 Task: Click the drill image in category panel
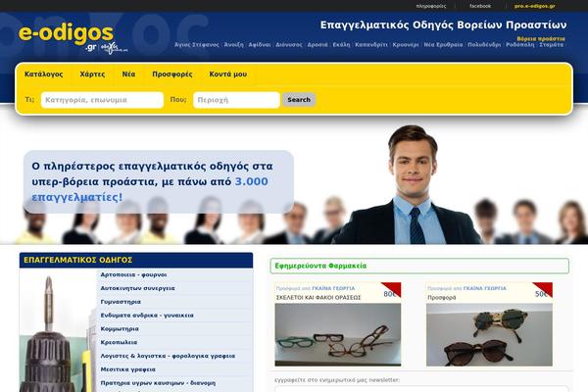pos(58,331)
